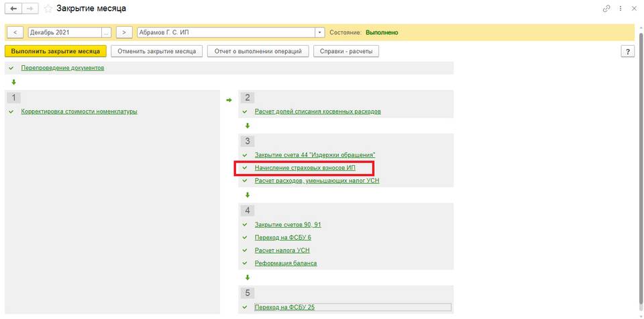Screen dimensions: 644x319
Task: Open Отчет о выполнении операций
Action: click(258, 51)
